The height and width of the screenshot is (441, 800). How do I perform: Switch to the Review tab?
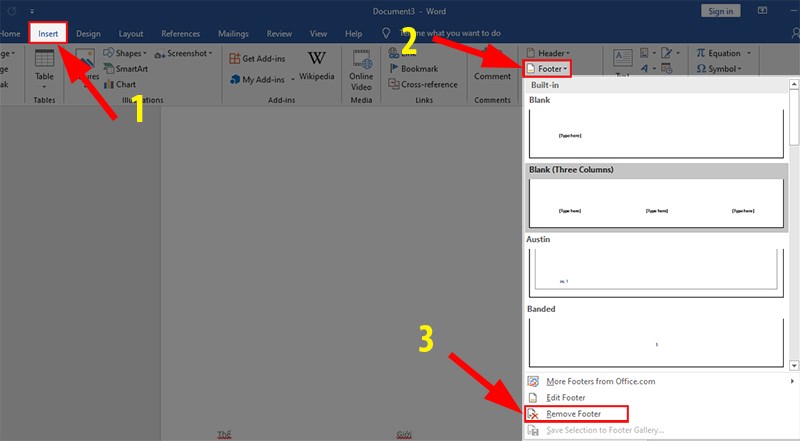(x=279, y=34)
